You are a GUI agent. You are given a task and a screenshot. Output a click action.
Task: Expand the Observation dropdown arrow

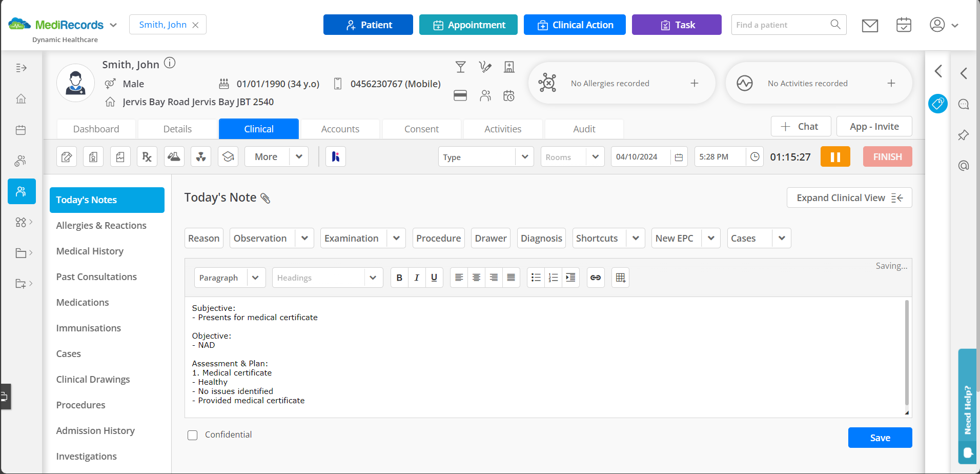click(x=304, y=238)
